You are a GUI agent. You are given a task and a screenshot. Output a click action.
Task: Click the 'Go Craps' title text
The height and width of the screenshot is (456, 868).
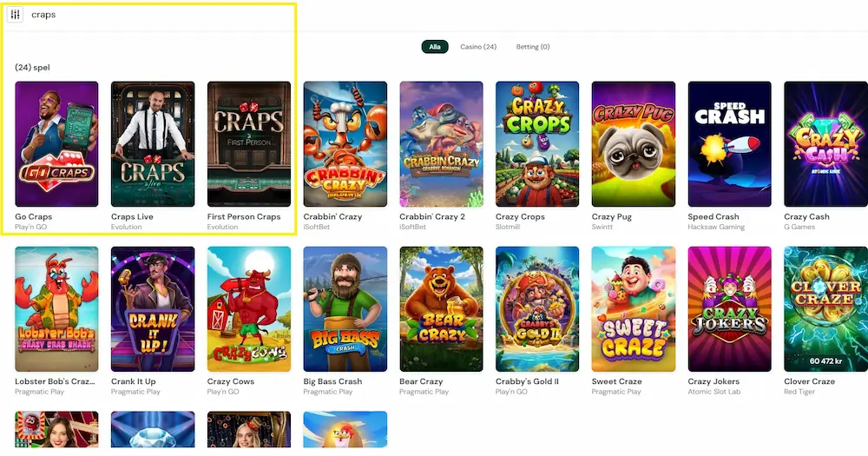[33, 216]
